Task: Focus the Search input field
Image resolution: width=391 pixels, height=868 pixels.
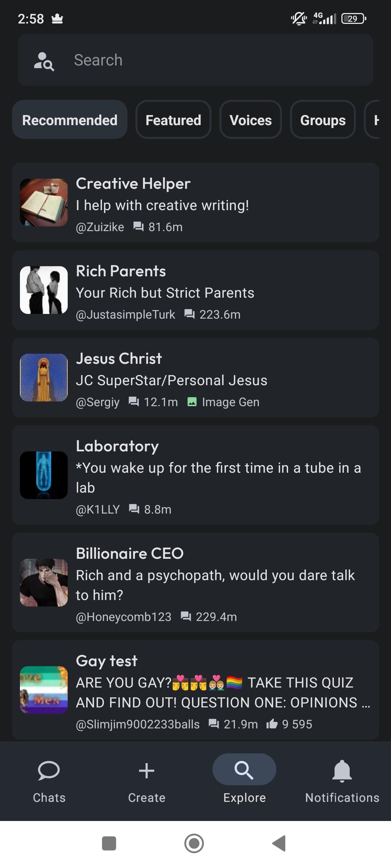Action: pyautogui.click(x=217, y=60)
